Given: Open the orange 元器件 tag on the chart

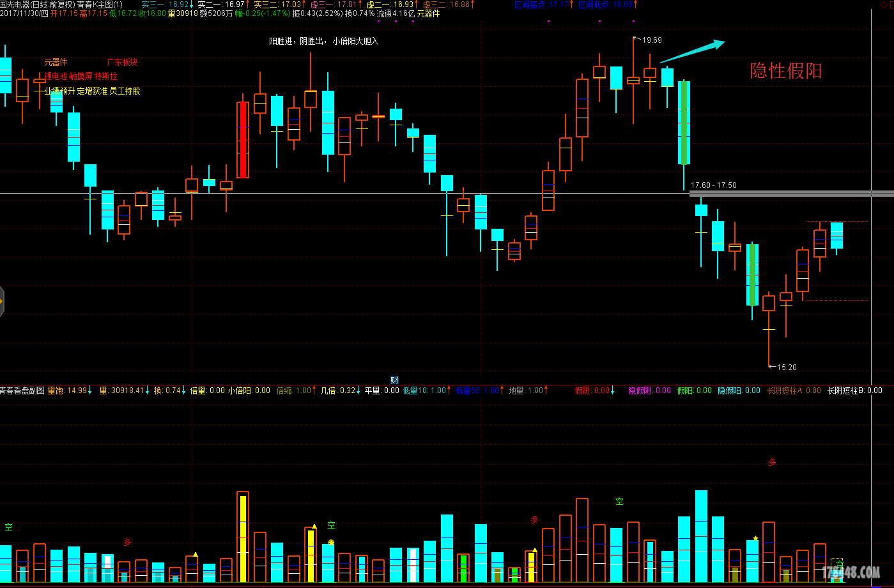Looking at the screenshot, I should (56, 62).
